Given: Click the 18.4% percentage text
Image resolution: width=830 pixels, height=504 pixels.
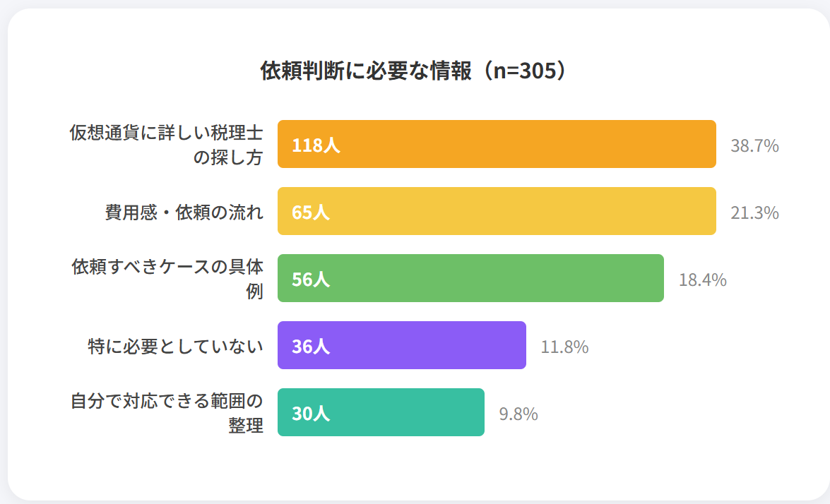Looking at the screenshot, I should point(702,280).
